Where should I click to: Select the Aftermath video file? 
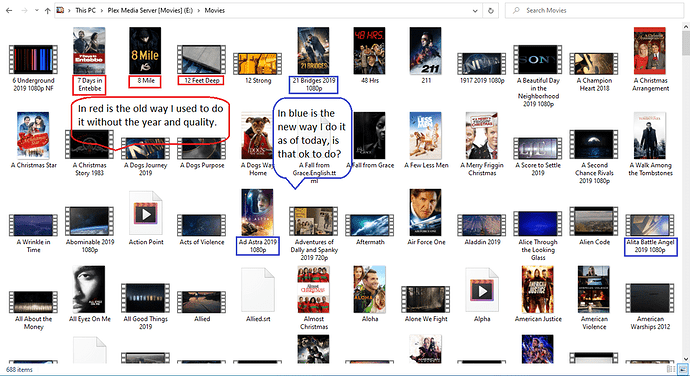tap(370, 225)
